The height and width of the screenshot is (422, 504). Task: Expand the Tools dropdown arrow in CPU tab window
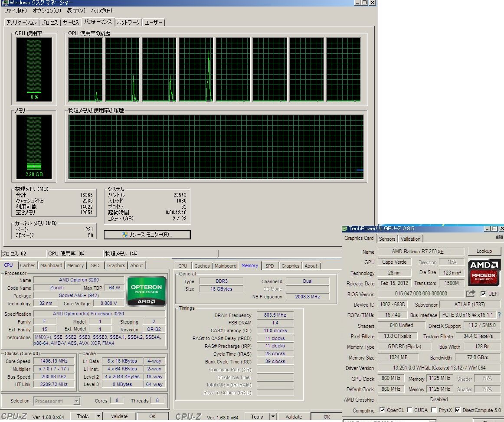(x=98, y=416)
